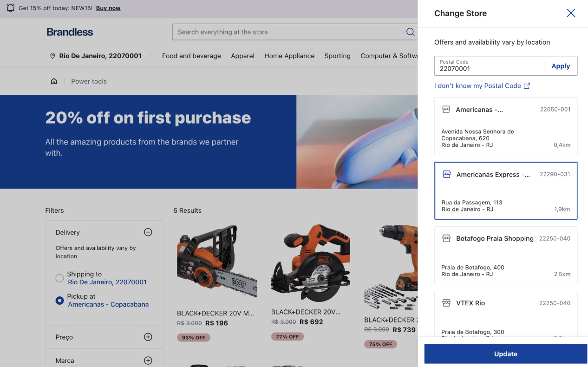
Task: Expand the Preço filter section
Action: 148,337
